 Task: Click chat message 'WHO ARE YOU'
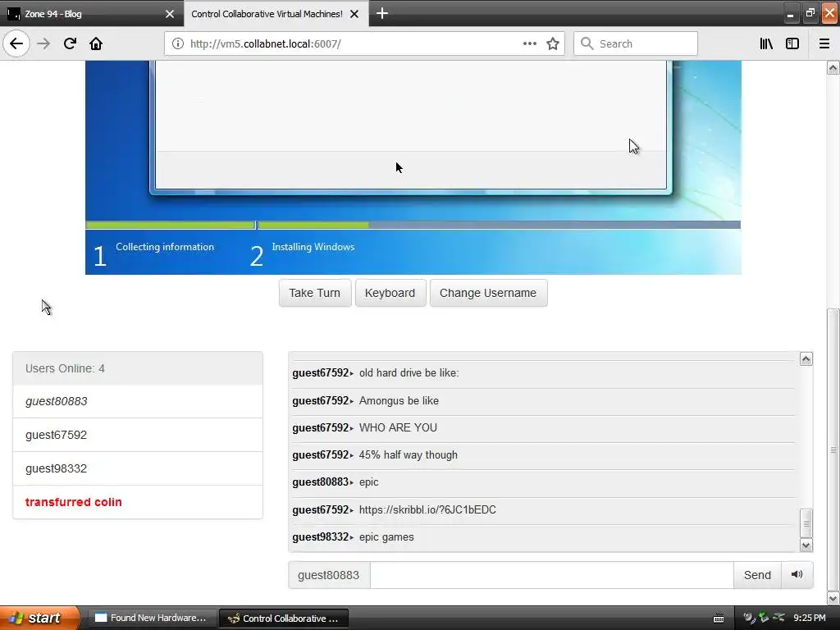398,427
